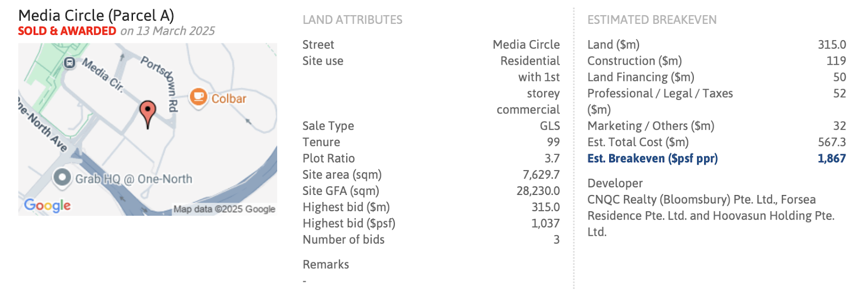Click the Highest bid ($psf) value 1,037
Screen dimensions: 868x296
click(x=546, y=223)
